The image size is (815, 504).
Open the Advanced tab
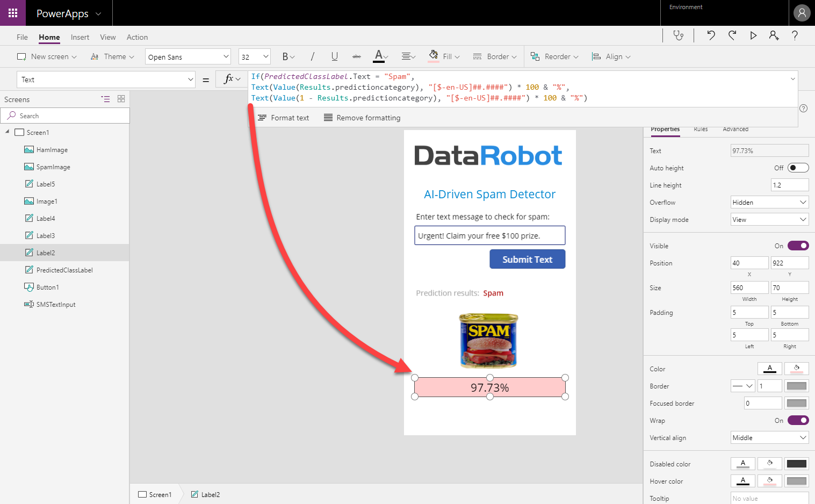pos(735,129)
